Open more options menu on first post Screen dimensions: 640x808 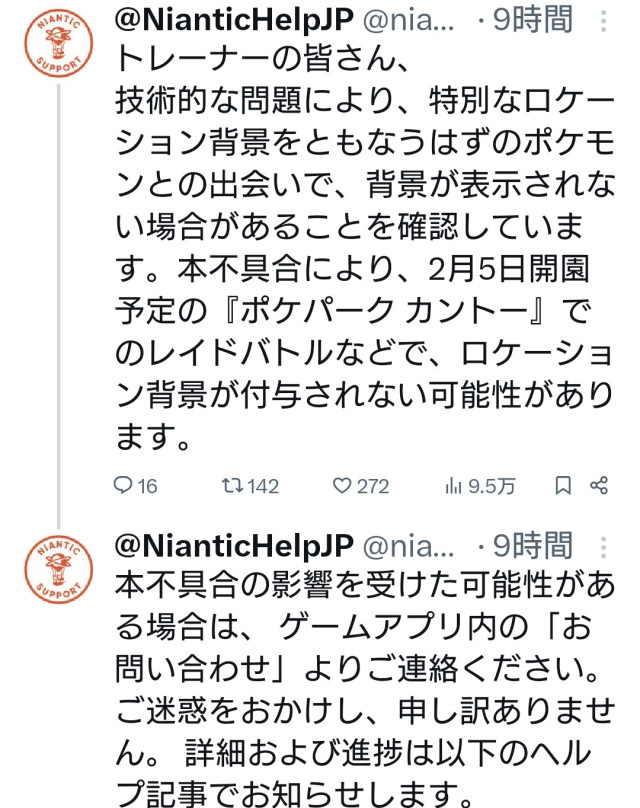602,20
